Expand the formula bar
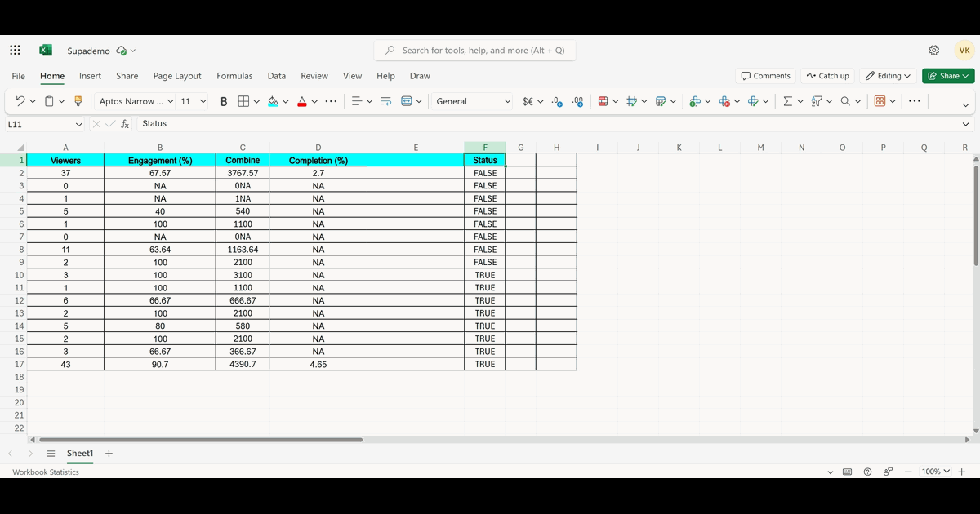 (x=966, y=124)
